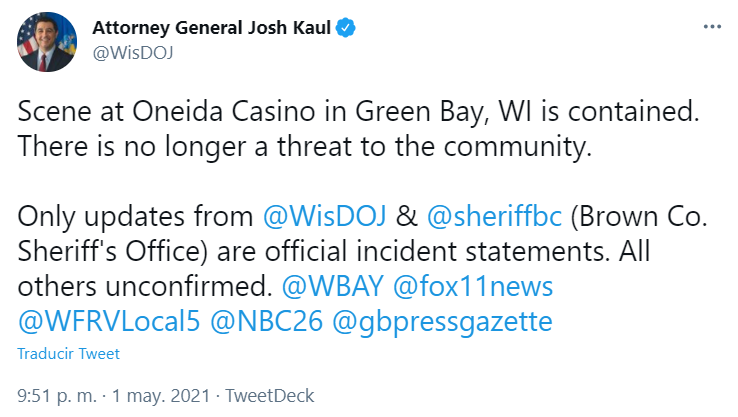The width and height of the screenshot is (738, 417).
Task: Visit the @sheriffbc mention link
Action: (x=481, y=214)
